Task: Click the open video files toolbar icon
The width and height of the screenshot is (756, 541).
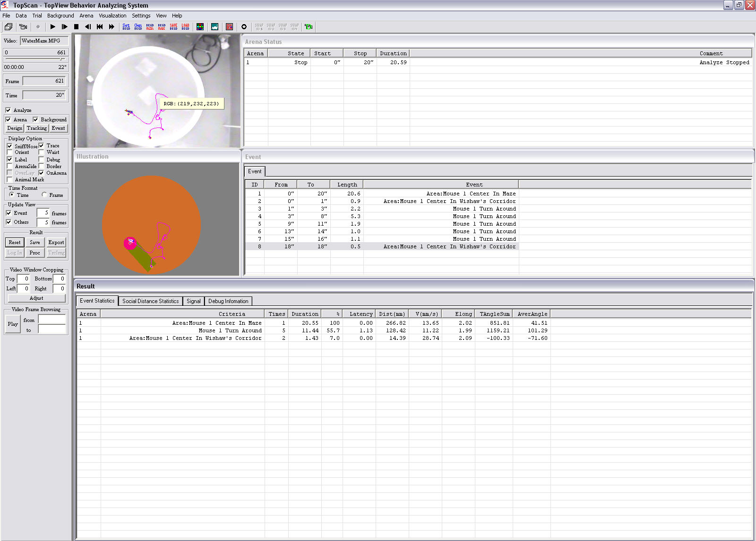Action: [9, 27]
